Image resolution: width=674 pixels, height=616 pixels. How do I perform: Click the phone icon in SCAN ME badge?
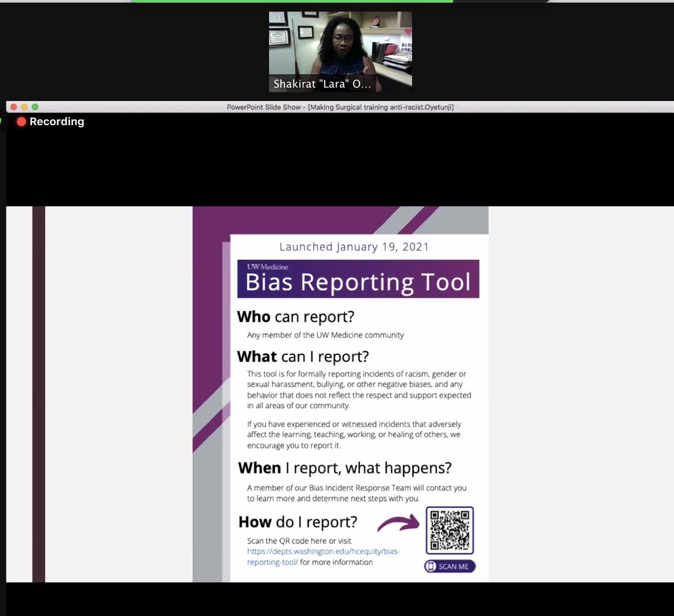431,566
